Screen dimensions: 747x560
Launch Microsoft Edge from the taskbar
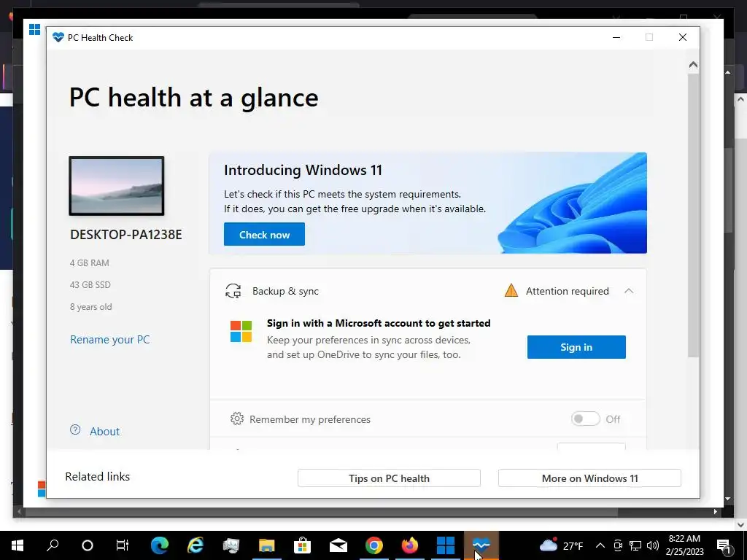coord(160,545)
